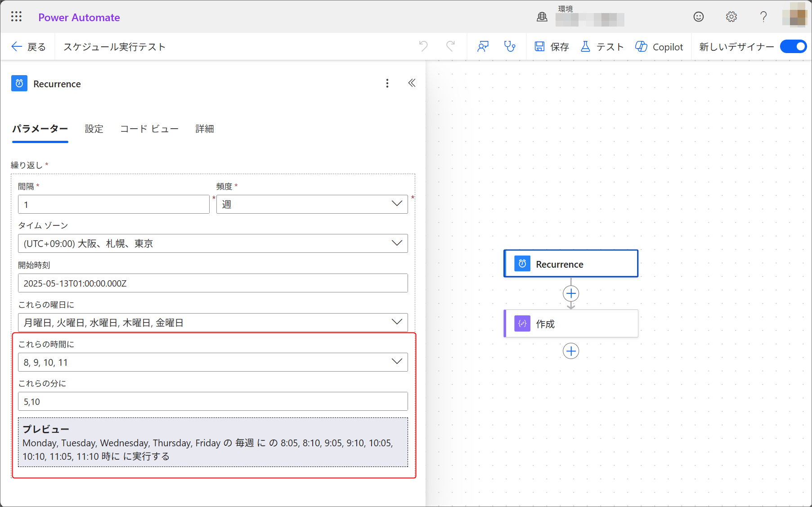Image resolution: width=812 pixels, height=507 pixels.
Task: Click the これらの分に input field
Action: click(213, 401)
